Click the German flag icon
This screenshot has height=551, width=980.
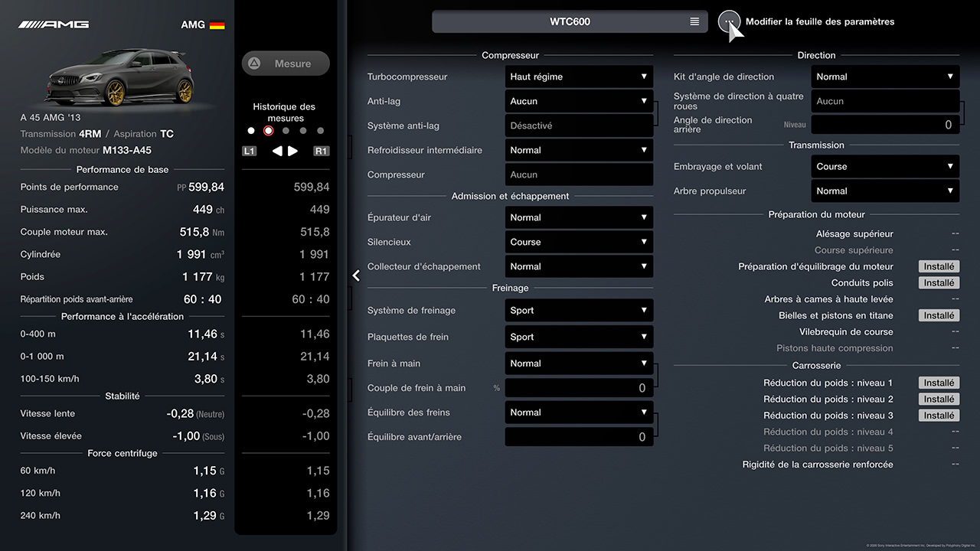pos(217,24)
